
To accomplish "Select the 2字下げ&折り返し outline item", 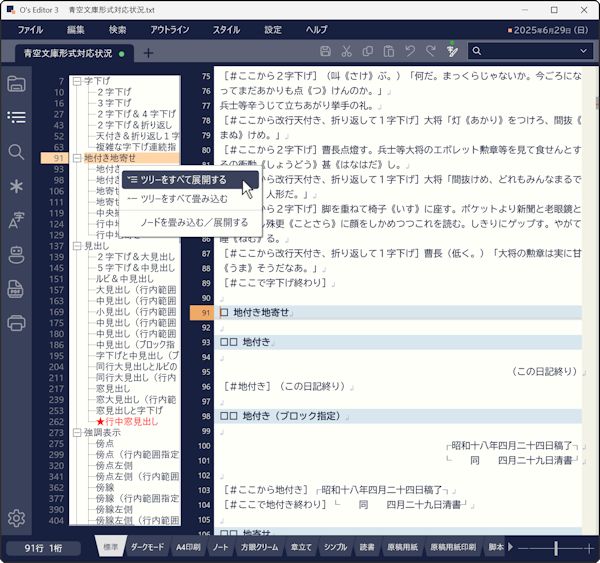I will pyautogui.click(x=134, y=125).
